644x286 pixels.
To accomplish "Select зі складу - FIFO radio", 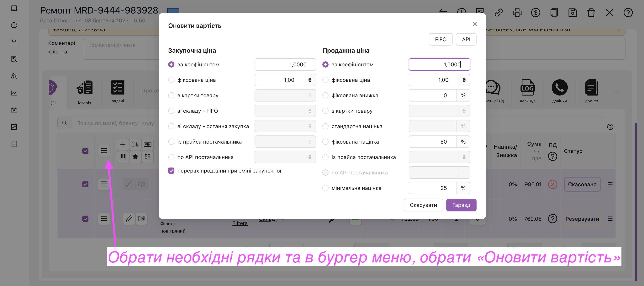I will [x=171, y=111].
